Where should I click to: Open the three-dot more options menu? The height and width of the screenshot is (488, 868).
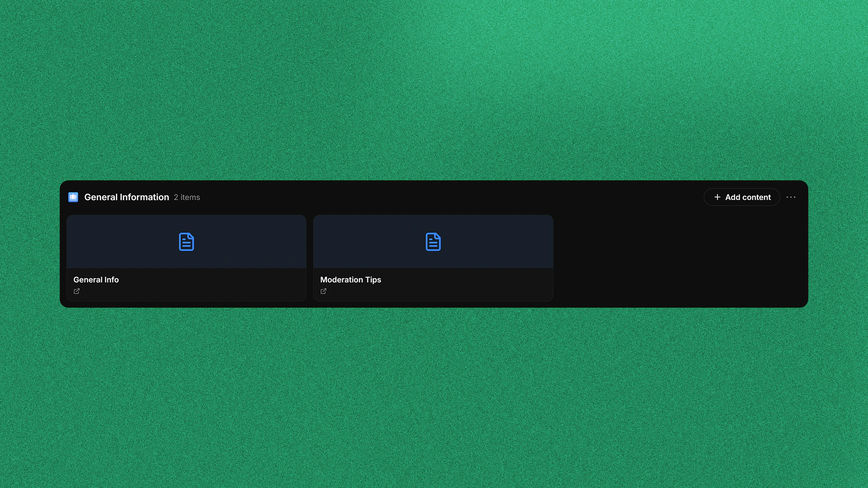coord(791,197)
